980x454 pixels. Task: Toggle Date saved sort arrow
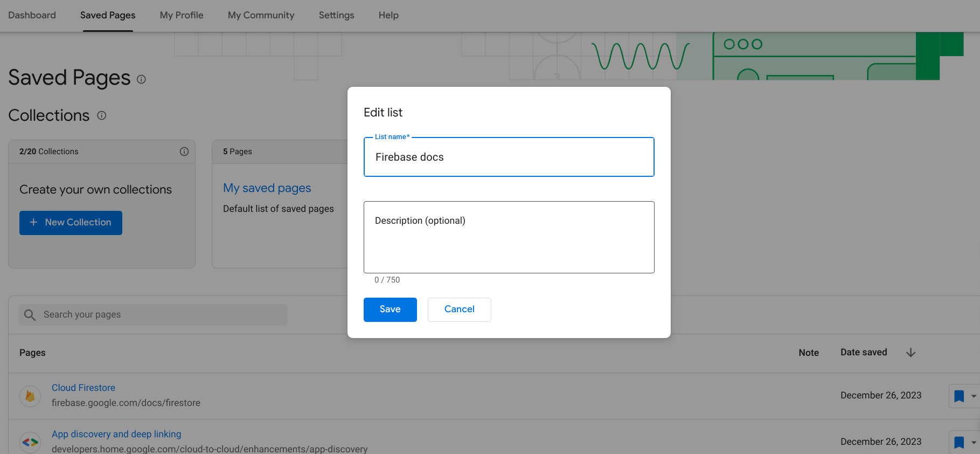[x=911, y=353]
